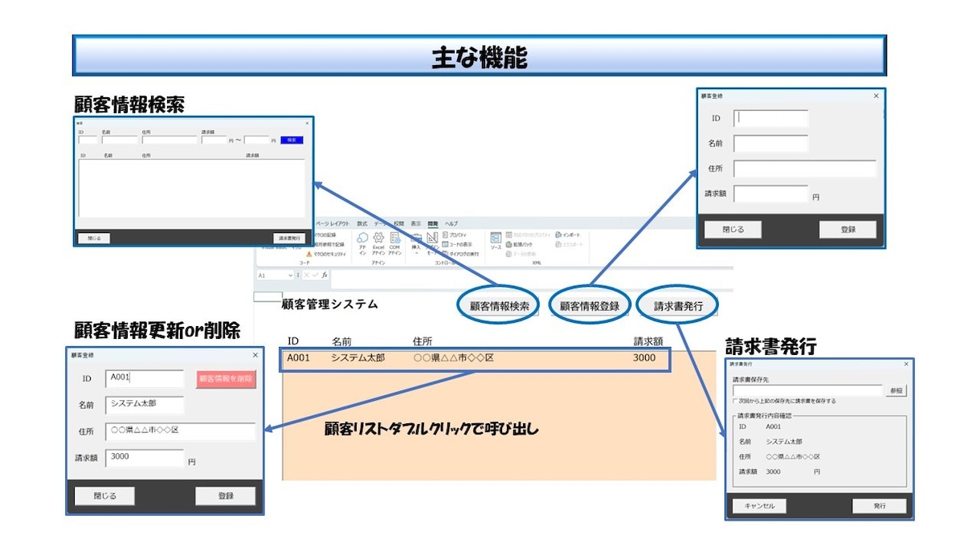Open the Excel アドイン gear icon
980x551 pixels.
[378, 243]
